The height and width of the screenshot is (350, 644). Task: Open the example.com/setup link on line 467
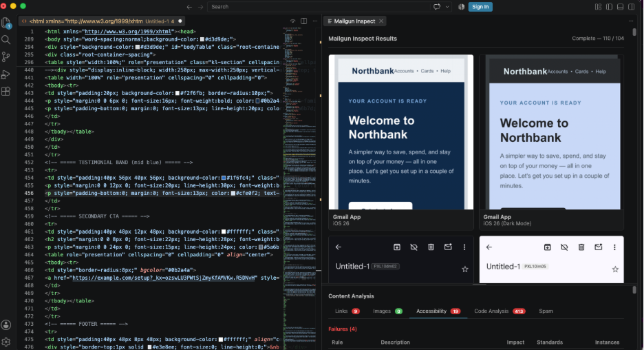click(164, 278)
